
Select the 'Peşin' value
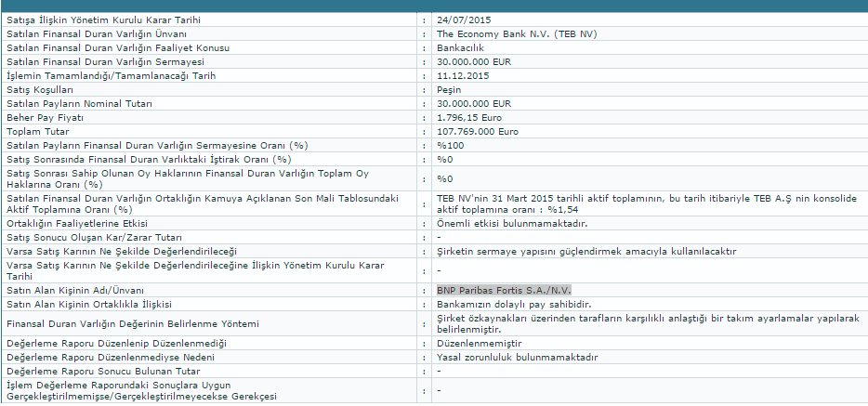pos(449,89)
